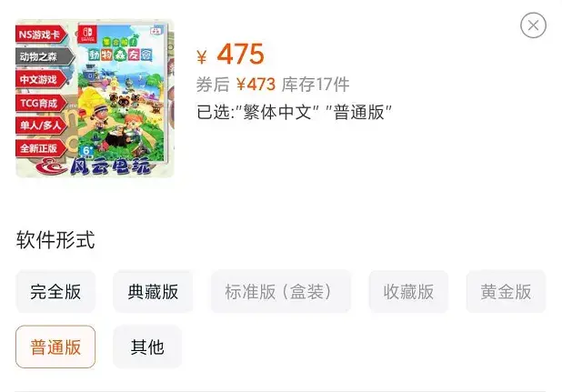Click the 风云电玩 store logo

click(94, 166)
